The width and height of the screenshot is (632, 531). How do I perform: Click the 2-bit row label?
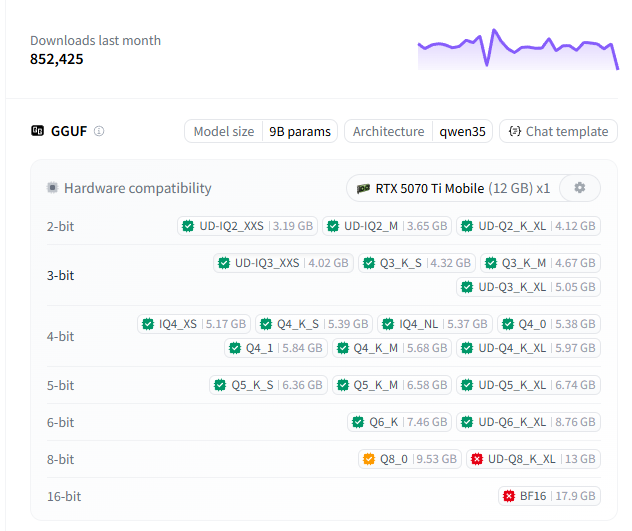pyautogui.click(x=60, y=226)
